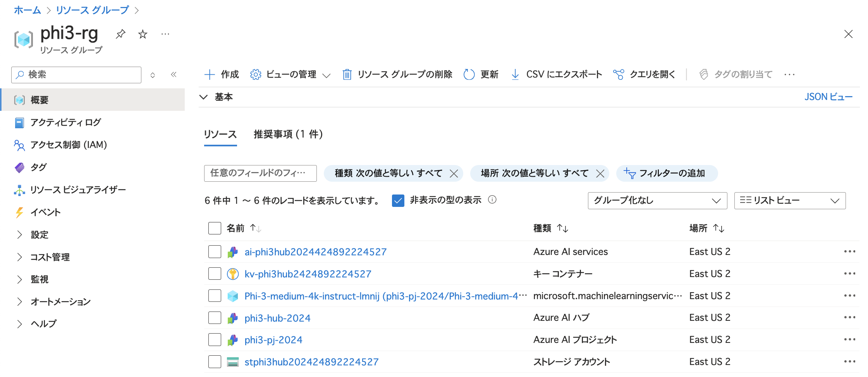Click フィルターの追加 button

(x=667, y=173)
